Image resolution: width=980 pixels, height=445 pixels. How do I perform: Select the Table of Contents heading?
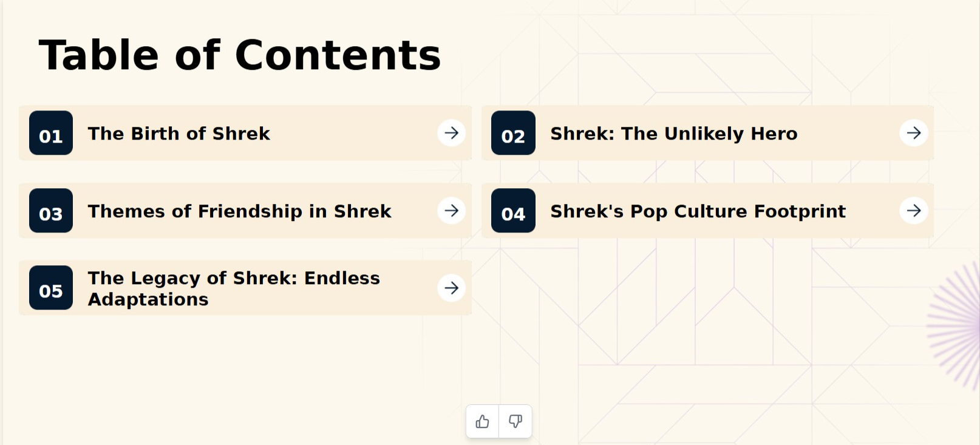[240, 55]
